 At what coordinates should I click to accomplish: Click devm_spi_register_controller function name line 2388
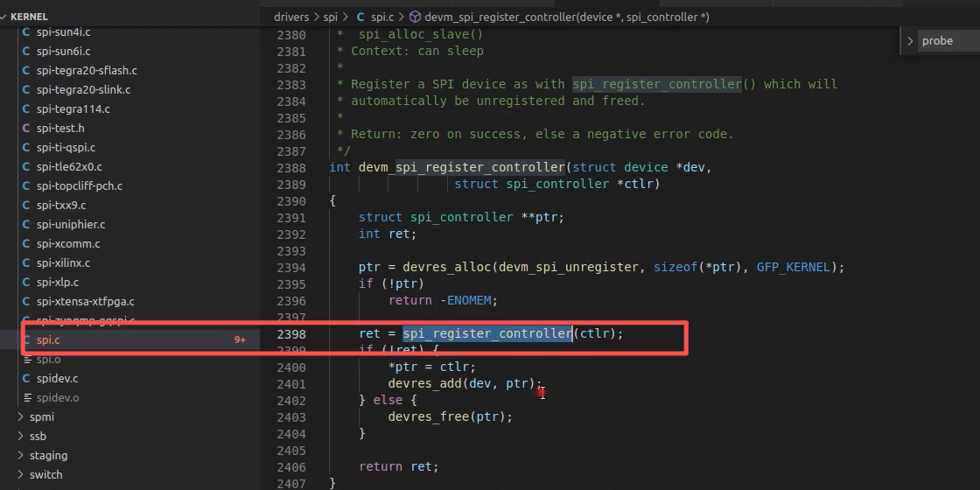[462, 167]
